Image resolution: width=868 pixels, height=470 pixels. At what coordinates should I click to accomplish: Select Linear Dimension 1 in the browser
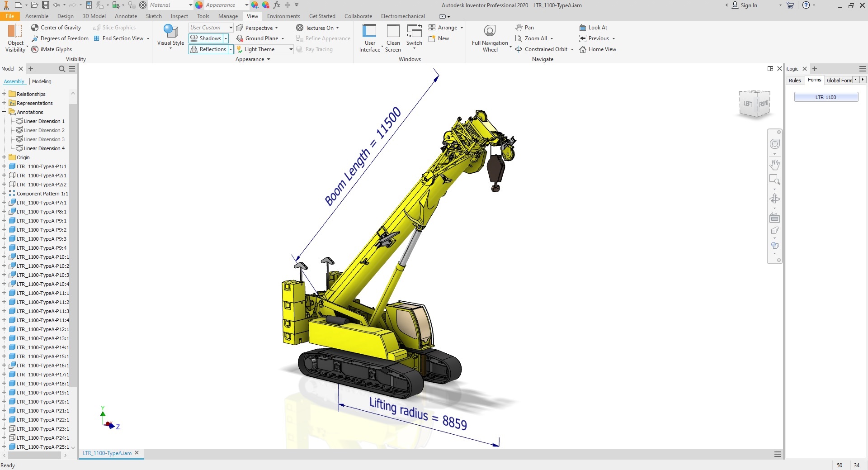point(44,121)
